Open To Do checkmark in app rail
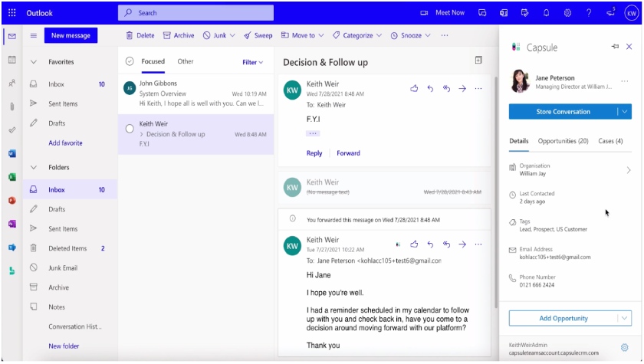This screenshot has height=364, width=644. coord(12,130)
